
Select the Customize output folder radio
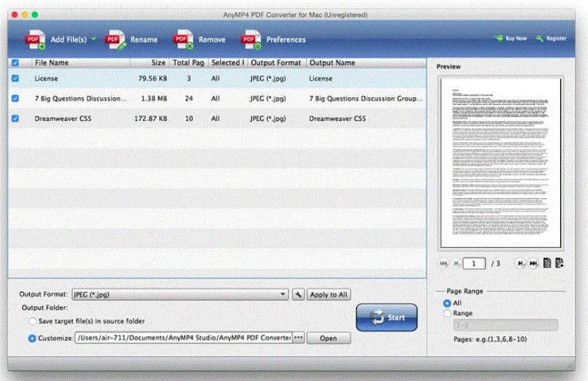[x=32, y=338]
